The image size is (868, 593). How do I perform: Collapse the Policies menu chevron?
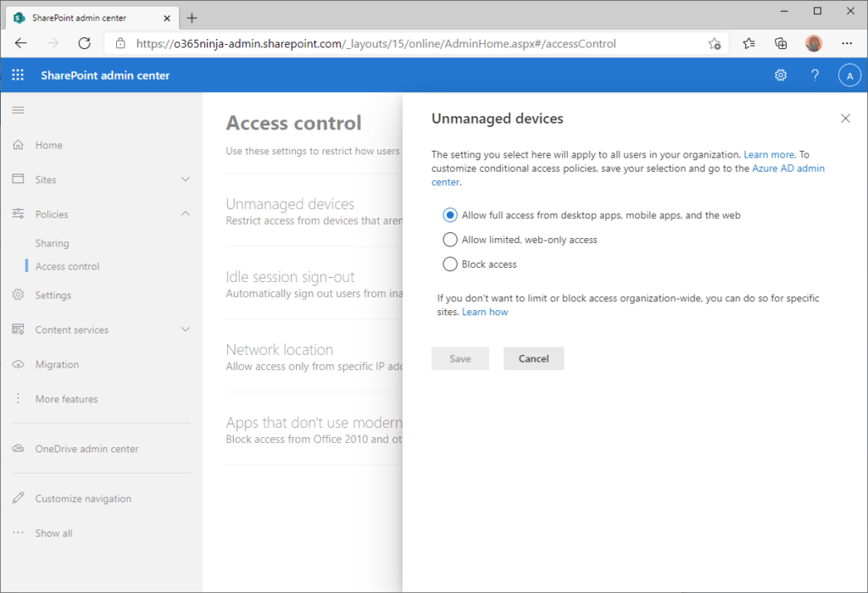[186, 213]
